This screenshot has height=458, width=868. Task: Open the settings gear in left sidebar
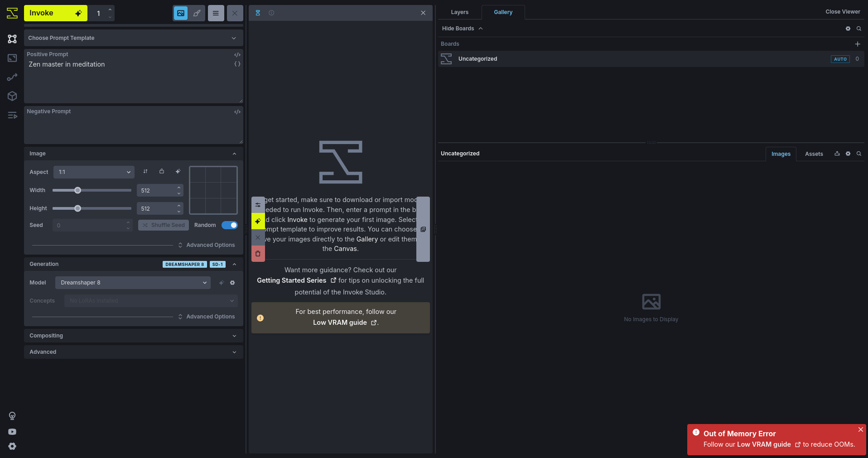click(x=12, y=446)
